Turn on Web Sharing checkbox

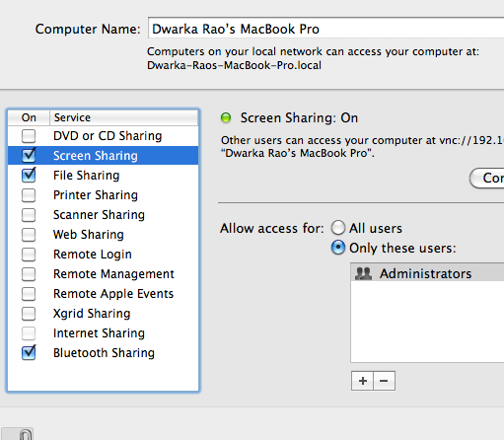tap(29, 235)
